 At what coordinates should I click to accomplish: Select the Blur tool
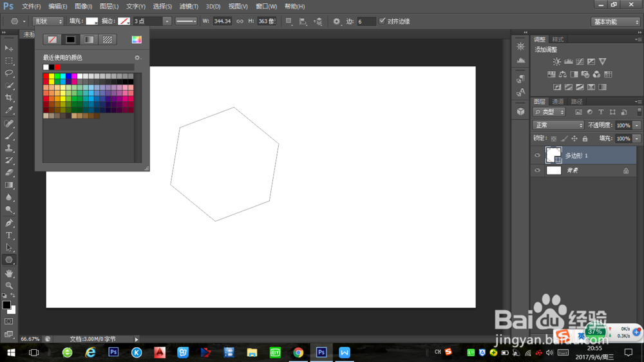pos(9,198)
